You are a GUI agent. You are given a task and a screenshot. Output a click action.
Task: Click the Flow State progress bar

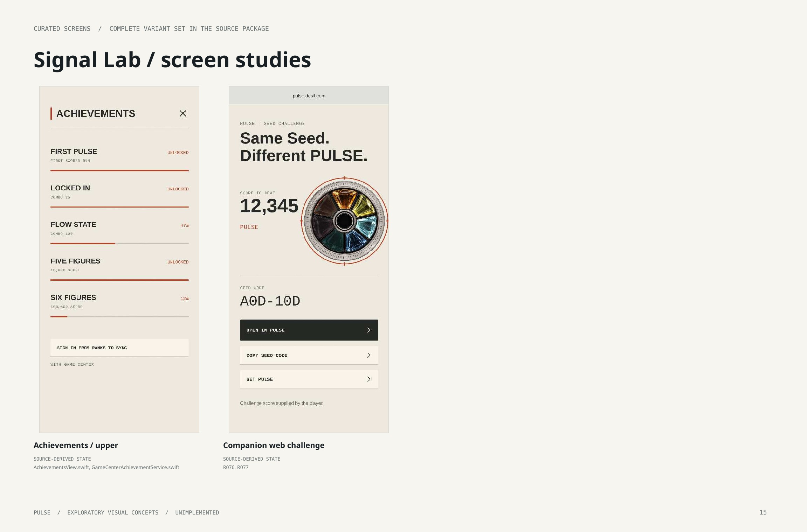pos(119,243)
